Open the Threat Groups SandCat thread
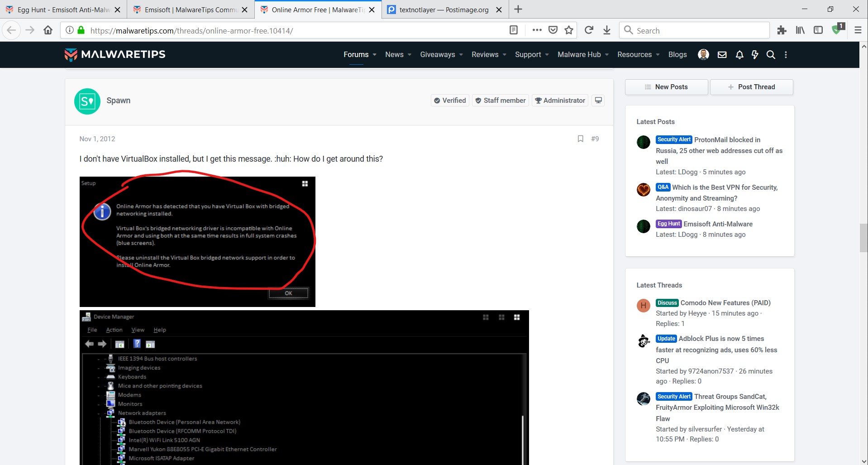Viewport: 868px width, 465px height. pos(717,407)
